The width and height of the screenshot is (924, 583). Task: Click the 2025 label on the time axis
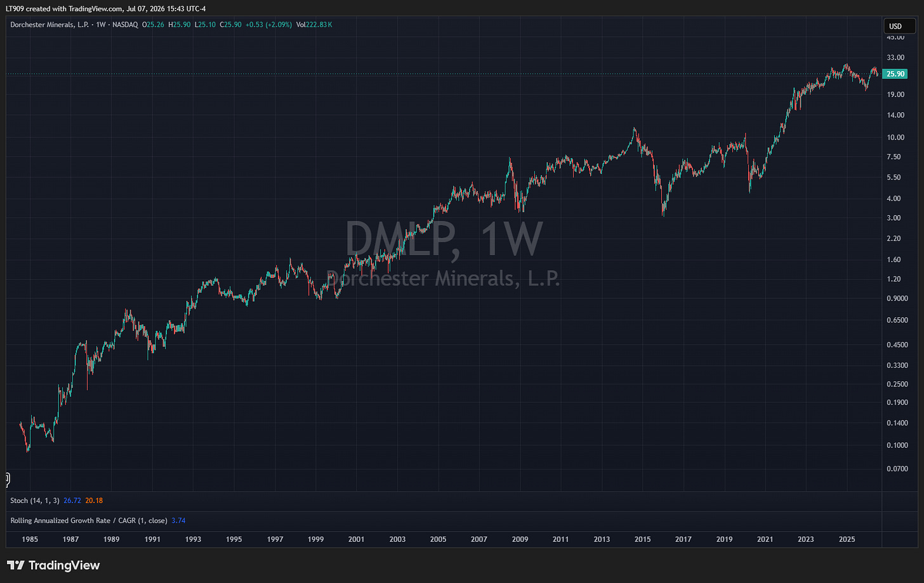click(x=847, y=539)
